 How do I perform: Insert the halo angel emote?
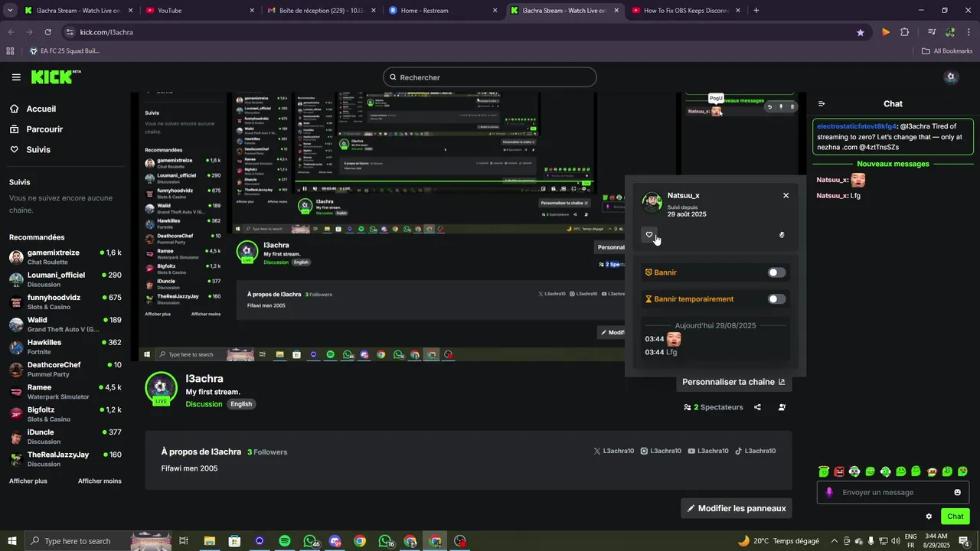(824, 471)
